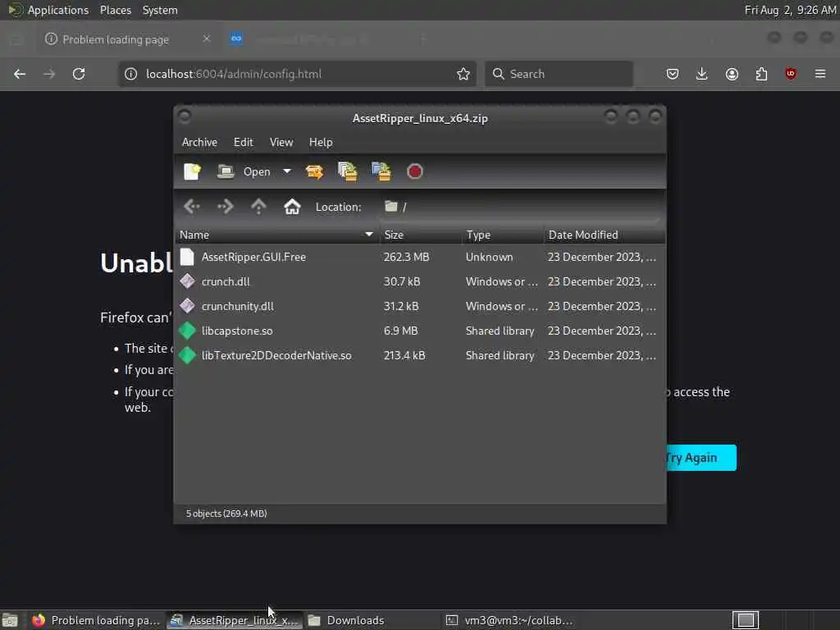The width and height of the screenshot is (840, 630).
Task: Switch to Firefox window in taskbar
Action: click(95, 620)
